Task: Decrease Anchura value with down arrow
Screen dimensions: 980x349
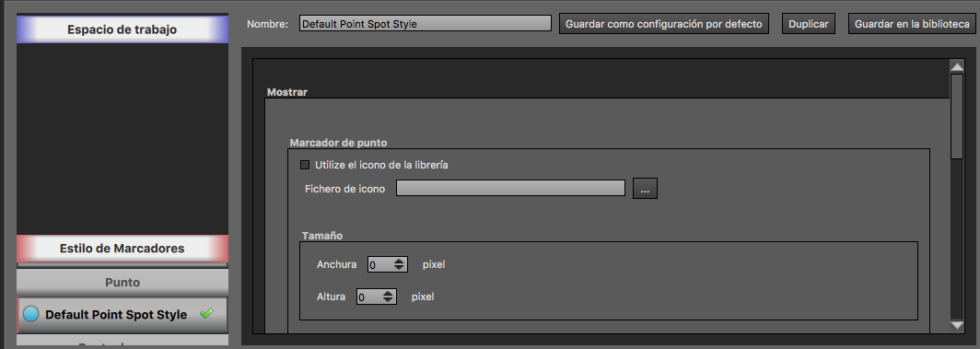Action: [x=400, y=268]
